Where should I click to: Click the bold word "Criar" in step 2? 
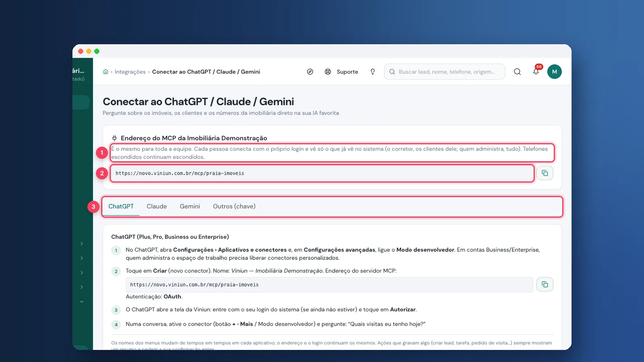(x=160, y=271)
